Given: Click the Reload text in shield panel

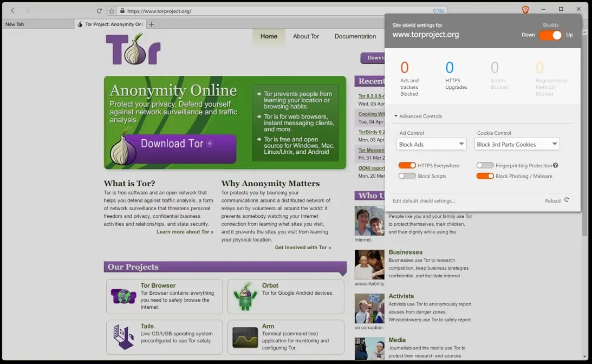Looking at the screenshot, I should (552, 200).
